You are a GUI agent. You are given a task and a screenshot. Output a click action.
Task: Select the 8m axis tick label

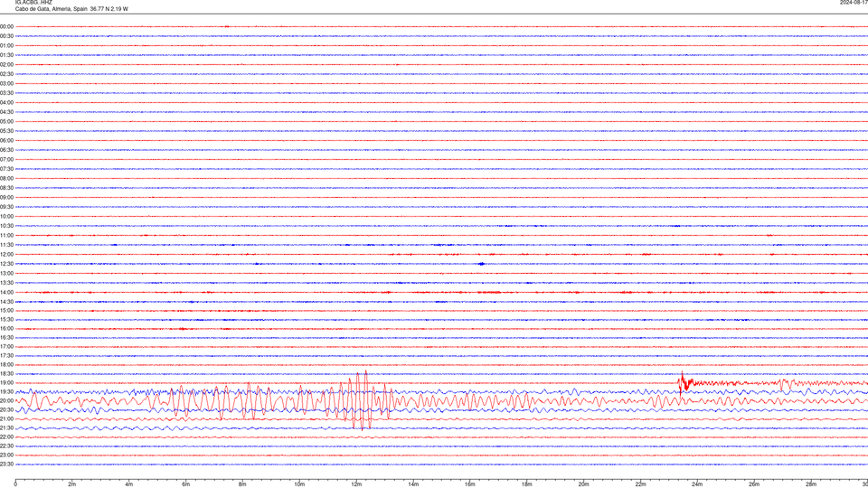point(242,484)
